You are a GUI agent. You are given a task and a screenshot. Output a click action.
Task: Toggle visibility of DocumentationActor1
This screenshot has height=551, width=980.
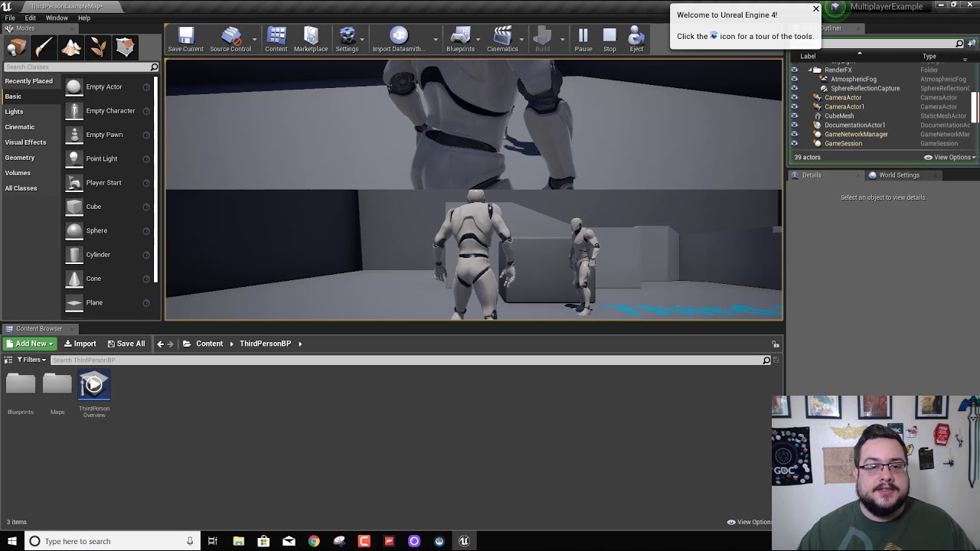pyautogui.click(x=794, y=125)
